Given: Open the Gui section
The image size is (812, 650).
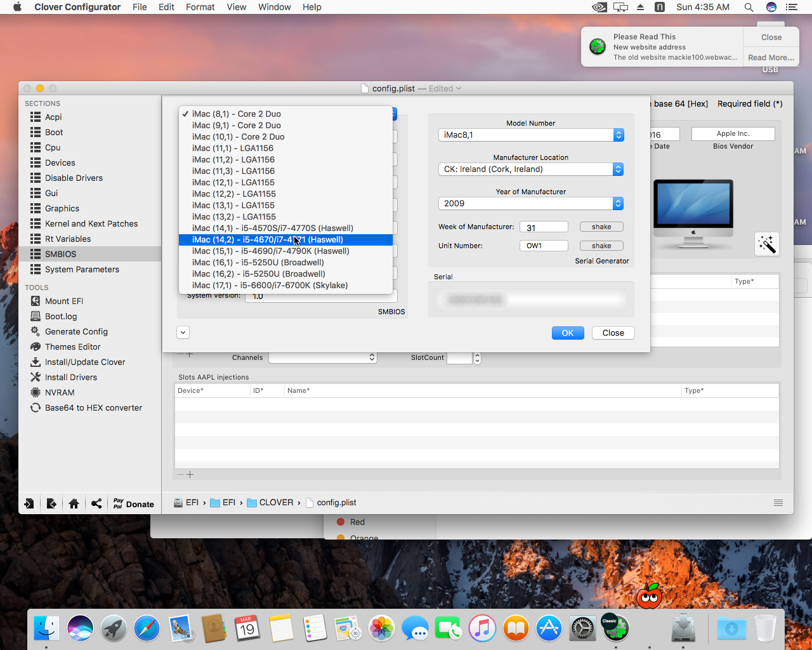Looking at the screenshot, I should tap(51, 193).
